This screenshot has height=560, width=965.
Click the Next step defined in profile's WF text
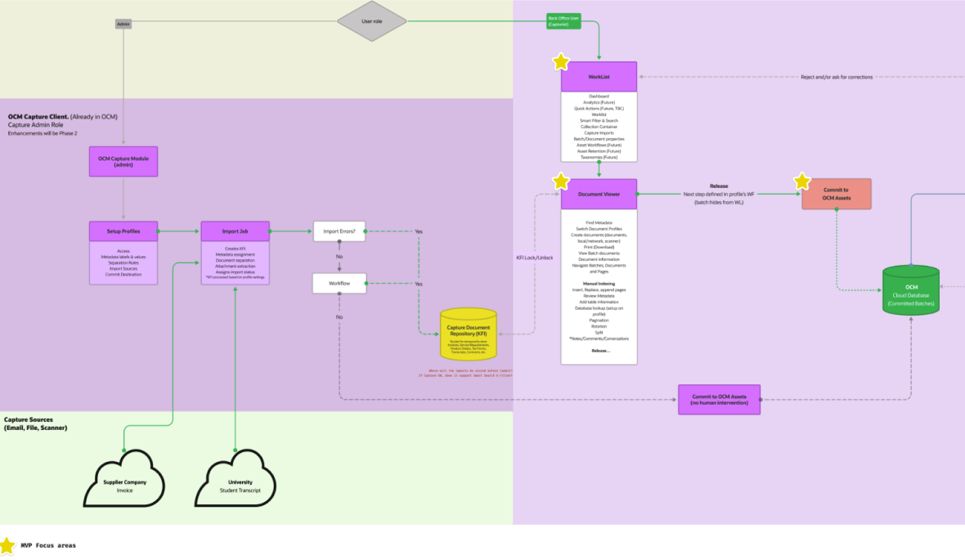718,194
